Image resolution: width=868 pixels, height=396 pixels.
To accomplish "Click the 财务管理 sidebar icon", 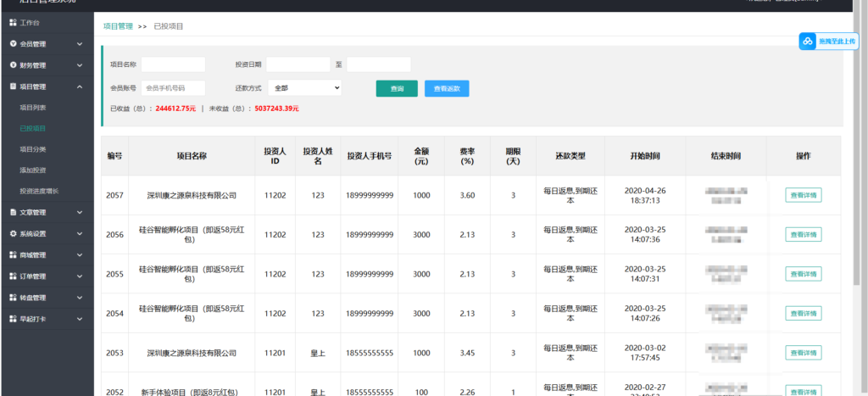I will (x=14, y=64).
